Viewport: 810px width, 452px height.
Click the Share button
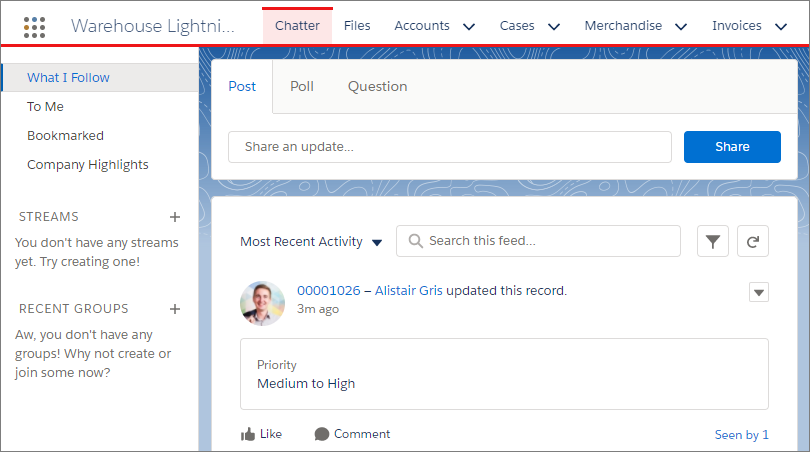pyautogui.click(x=732, y=147)
